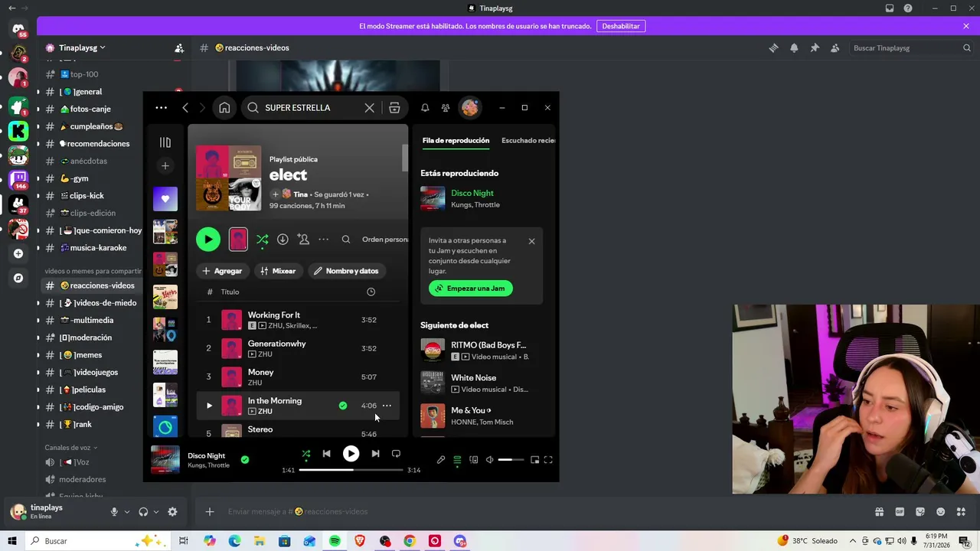Toggle the queue view icon
This screenshot has height=551, width=980.
coord(457,460)
